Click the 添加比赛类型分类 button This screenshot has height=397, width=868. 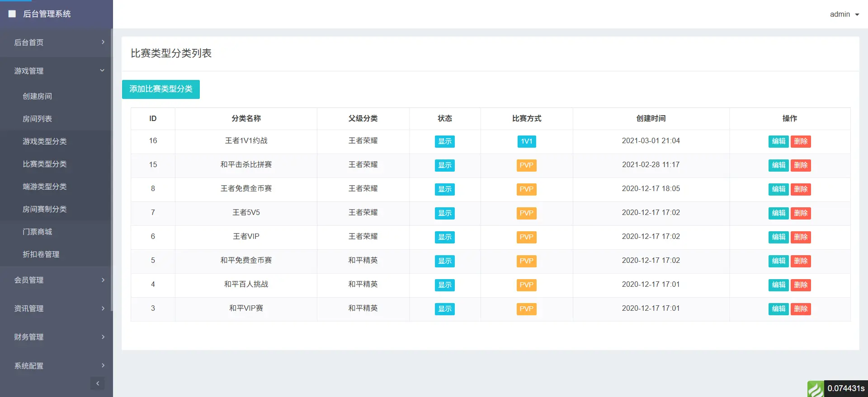161,89
